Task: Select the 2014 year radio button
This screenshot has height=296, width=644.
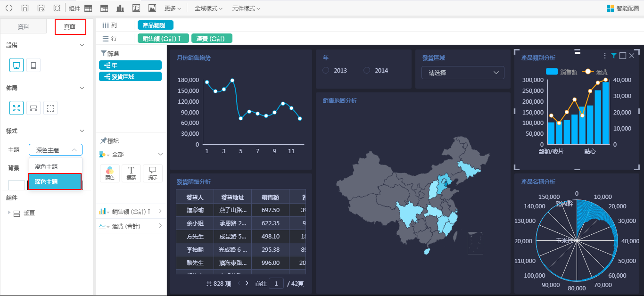Action: [x=367, y=71]
